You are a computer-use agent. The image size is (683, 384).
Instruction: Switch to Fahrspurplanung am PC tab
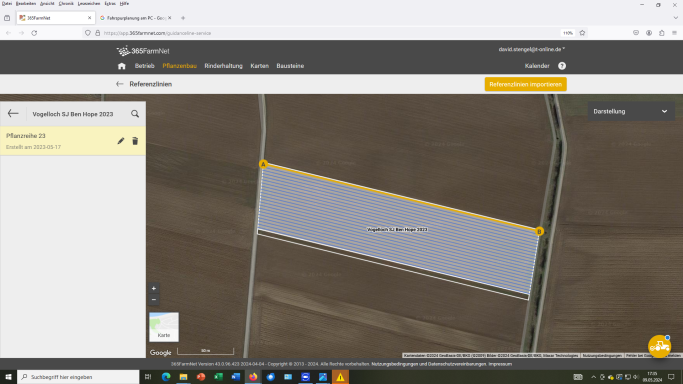pos(135,18)
